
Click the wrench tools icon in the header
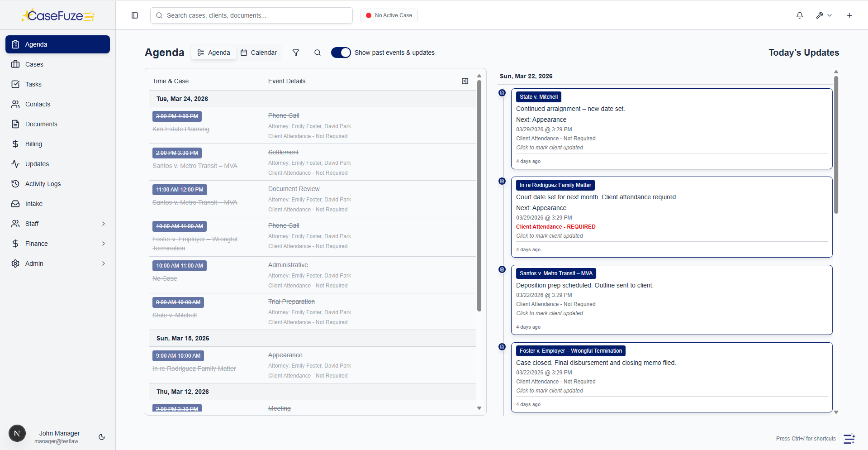(819, 15)
